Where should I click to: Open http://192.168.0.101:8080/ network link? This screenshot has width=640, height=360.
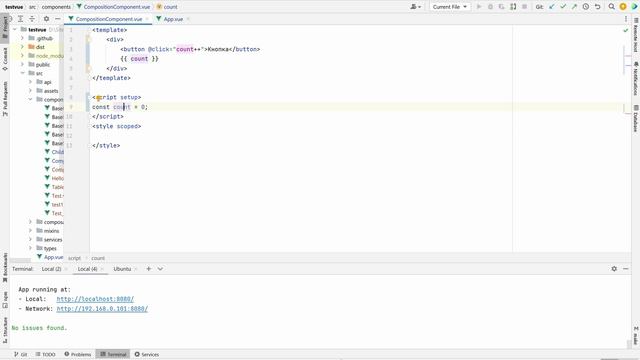point(102,309)
